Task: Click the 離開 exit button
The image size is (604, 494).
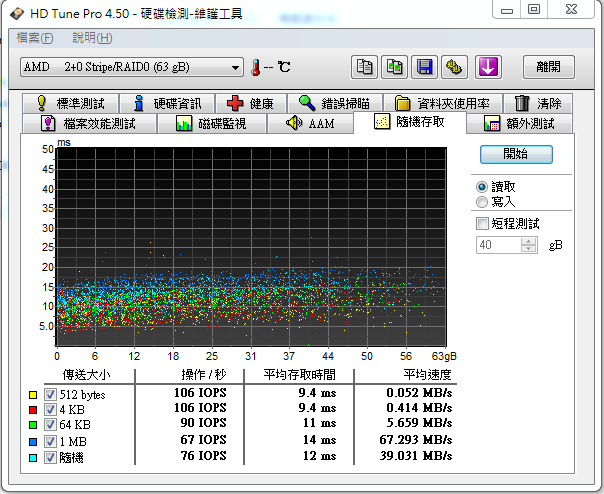Action: 549,67
